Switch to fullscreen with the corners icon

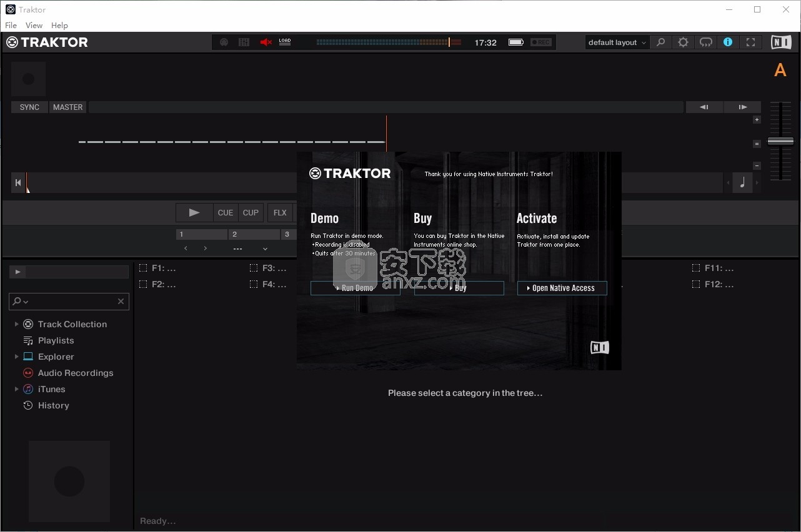point(751,42)
